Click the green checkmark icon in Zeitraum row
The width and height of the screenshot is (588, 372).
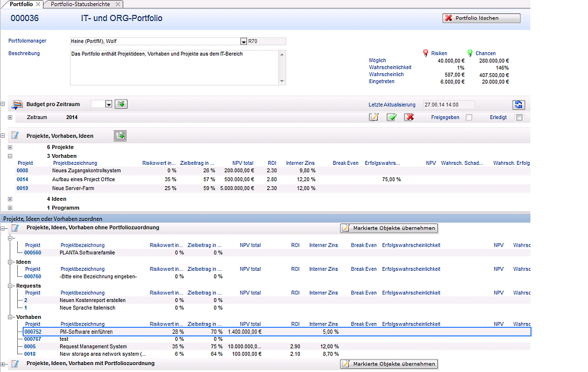392,117
